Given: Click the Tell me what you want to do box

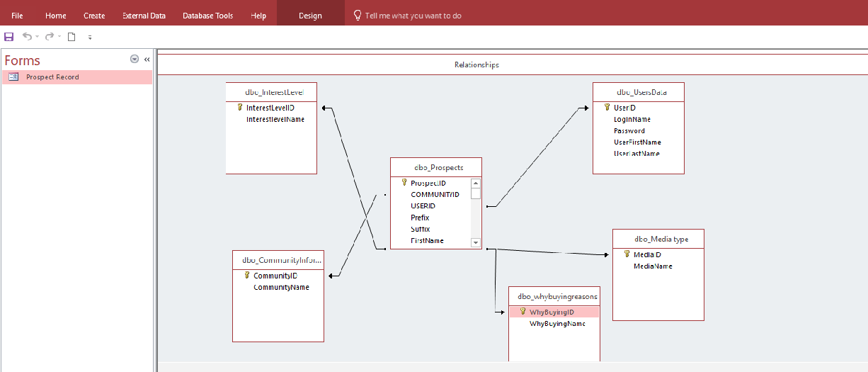Looking at the screenshot, I should 413,16.
